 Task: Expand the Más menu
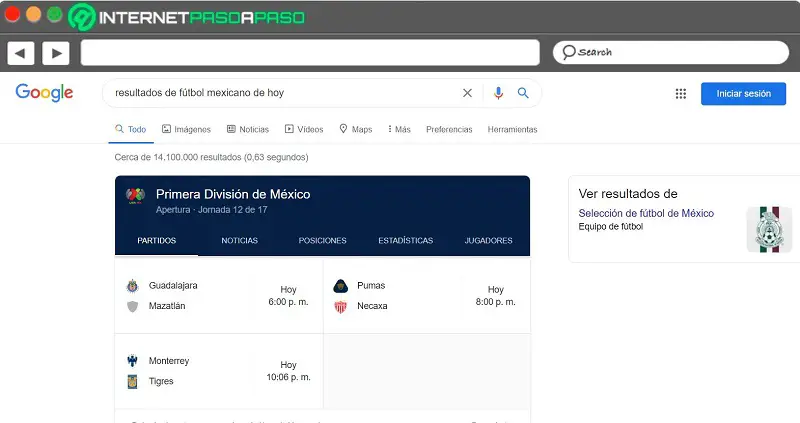(x=399, y=130)
